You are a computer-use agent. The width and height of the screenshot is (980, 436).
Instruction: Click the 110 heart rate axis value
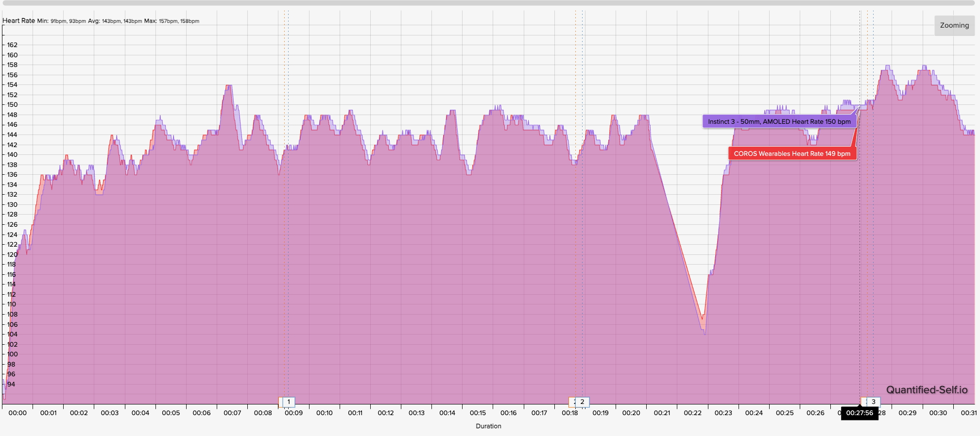tap(12, 304)
